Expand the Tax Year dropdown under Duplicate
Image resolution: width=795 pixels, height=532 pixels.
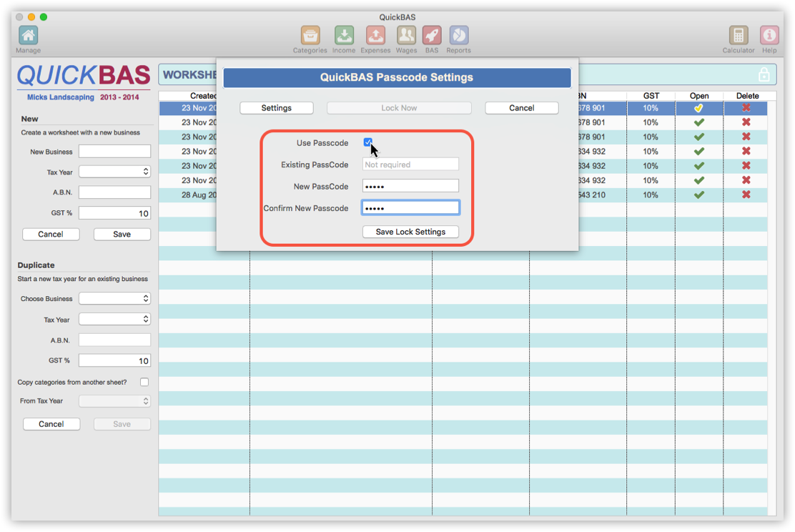pyautogui.click(x=114, y=320)
